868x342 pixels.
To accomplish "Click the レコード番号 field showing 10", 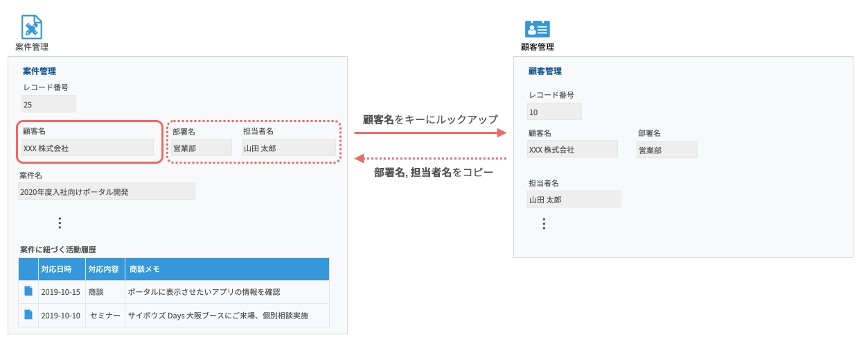I will pyautogui.click(x=554, y=112).
